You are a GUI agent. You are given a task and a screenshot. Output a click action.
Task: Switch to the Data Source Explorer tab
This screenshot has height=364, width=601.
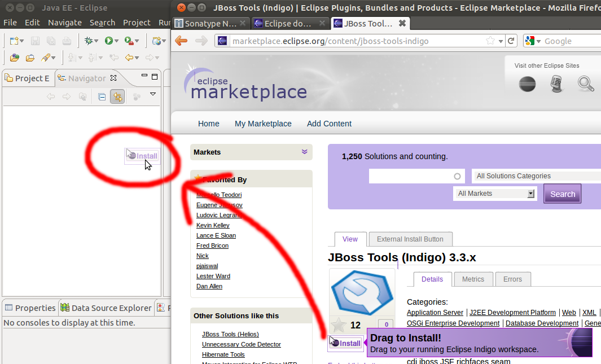tap(106, 308)
